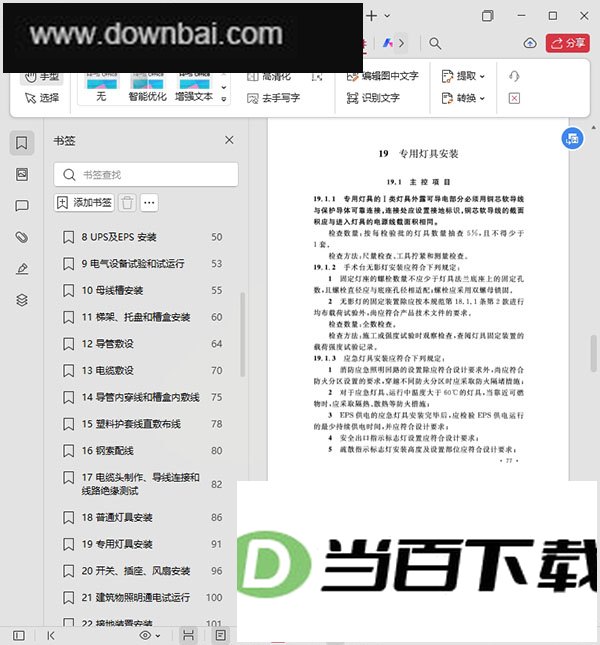
Task: Open the layers icon in sidebar
Action: coord(22,300)
